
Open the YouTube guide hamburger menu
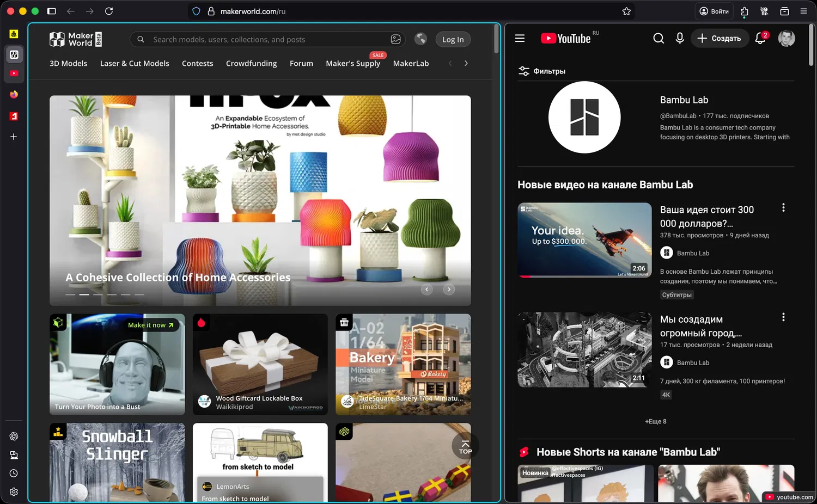click(520, 38)
